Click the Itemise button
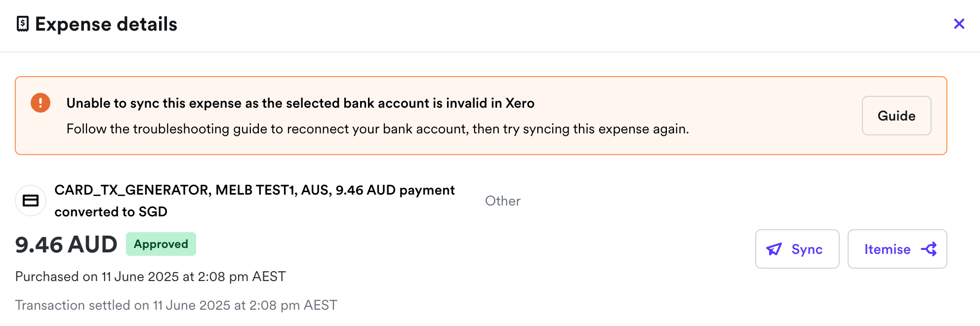980x326 pixels. pyautogui.click(x=887, y=249)
